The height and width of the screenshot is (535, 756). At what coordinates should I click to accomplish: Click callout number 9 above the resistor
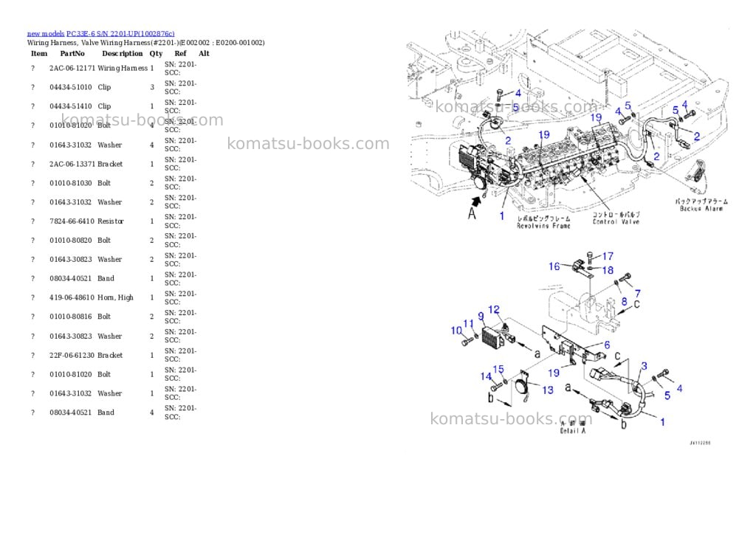coord(481,317)
